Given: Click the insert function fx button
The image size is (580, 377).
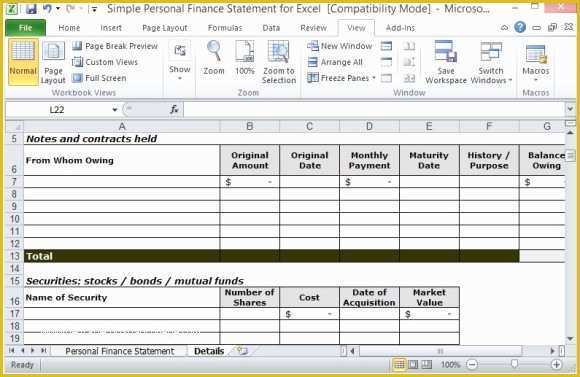Looking at the screenshot, I should tap(174, 109).
